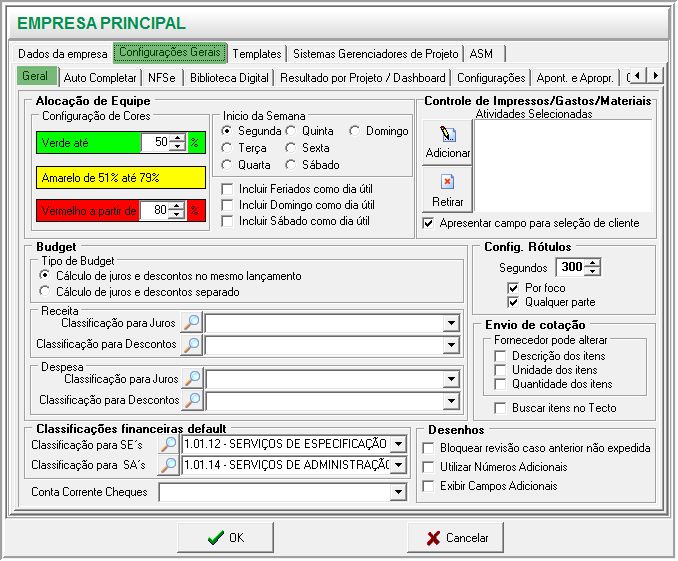This screenshot has width=678, height=561.
Task: Expand Receita Classificação para Descontos dropdown
Action: pos(451,345)
